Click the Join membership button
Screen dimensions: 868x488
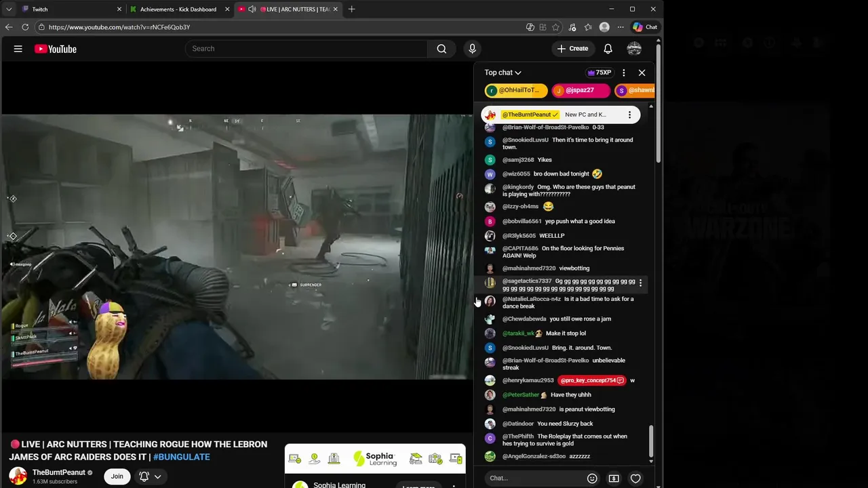coord(117,476)
